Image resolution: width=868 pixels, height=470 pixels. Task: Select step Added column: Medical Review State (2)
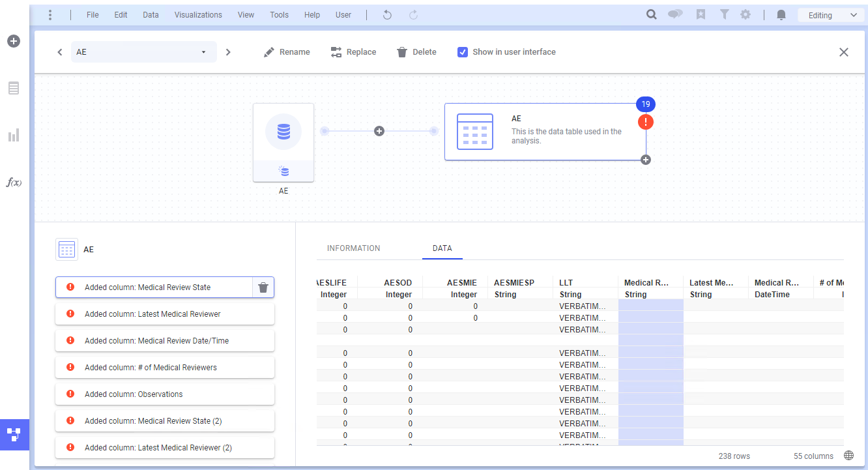tap(165, 421)
